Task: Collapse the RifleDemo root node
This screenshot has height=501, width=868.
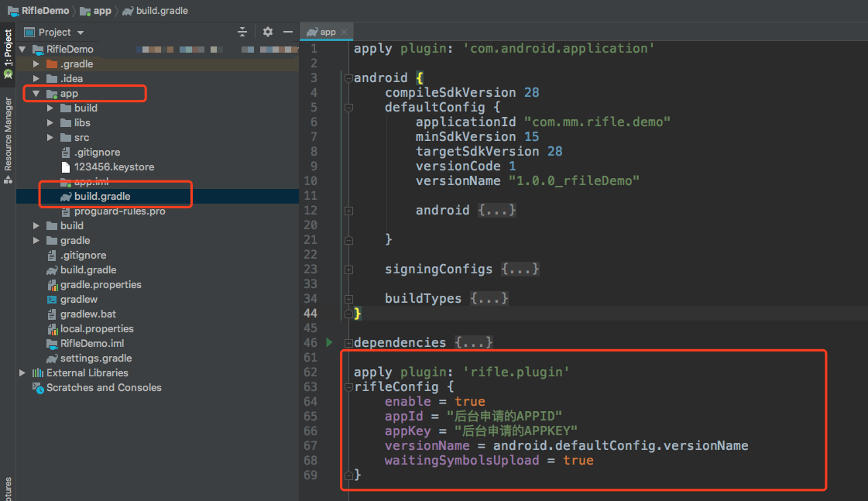Action: (x=22, y=50)
